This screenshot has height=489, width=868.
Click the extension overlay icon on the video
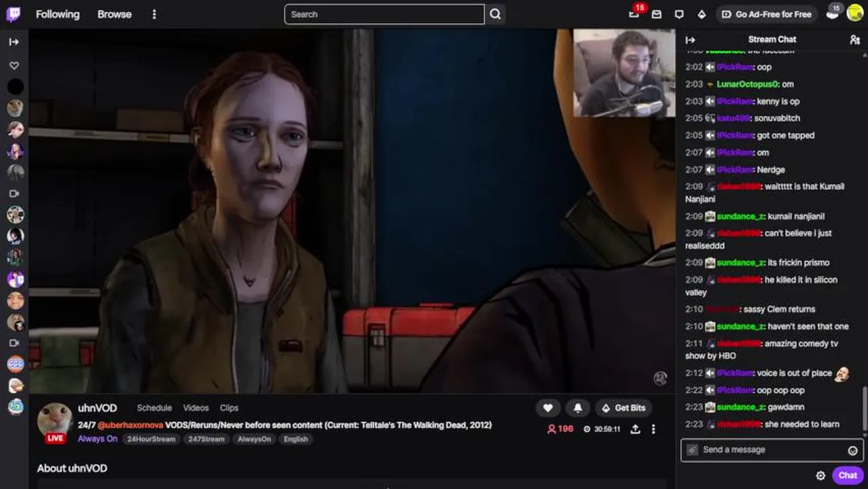point(659,378)
